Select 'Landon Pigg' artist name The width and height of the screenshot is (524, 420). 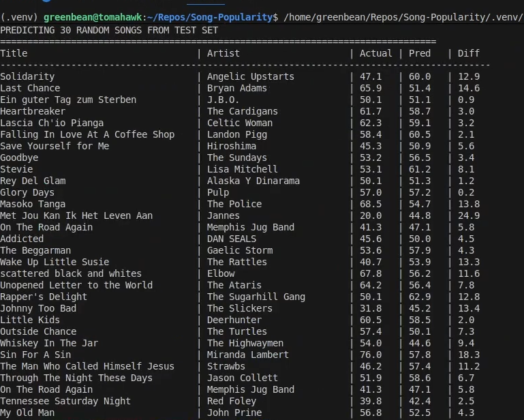pyautogui.click(x=237, y=134)
